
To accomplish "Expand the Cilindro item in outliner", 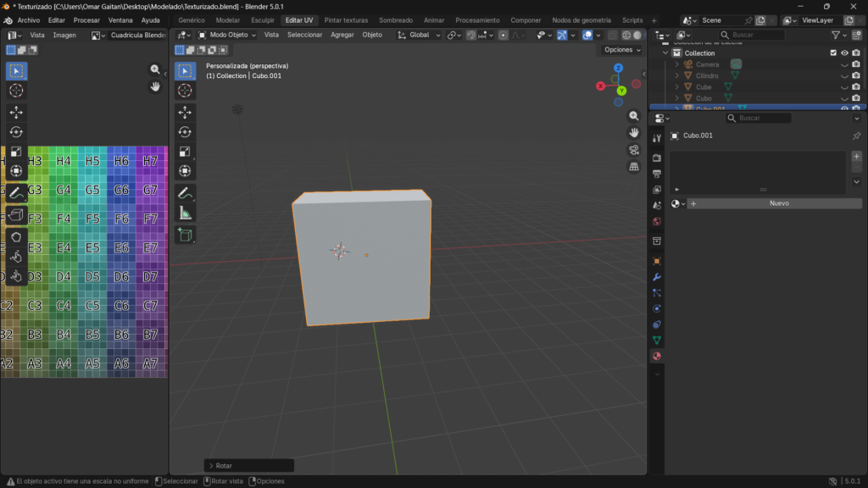I will (676, 75).
